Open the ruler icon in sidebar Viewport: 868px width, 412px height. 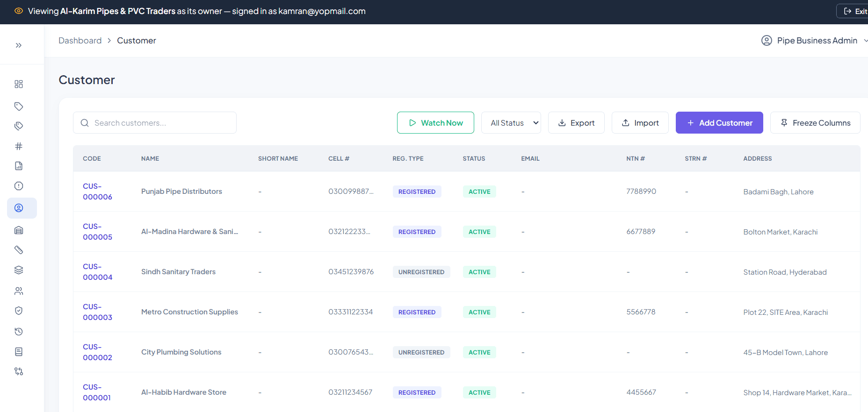click(x=19, y=250)
